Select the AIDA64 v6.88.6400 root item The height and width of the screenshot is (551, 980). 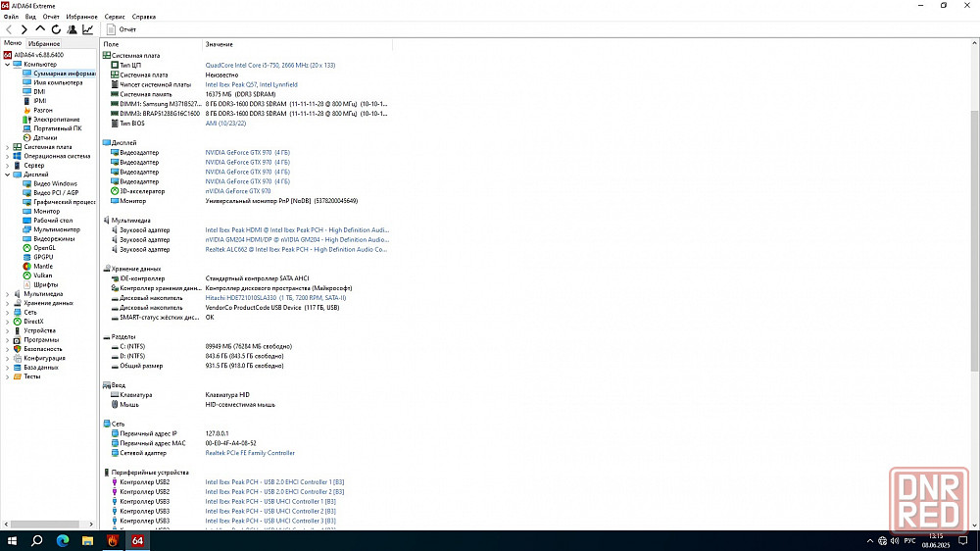point(33,55)
